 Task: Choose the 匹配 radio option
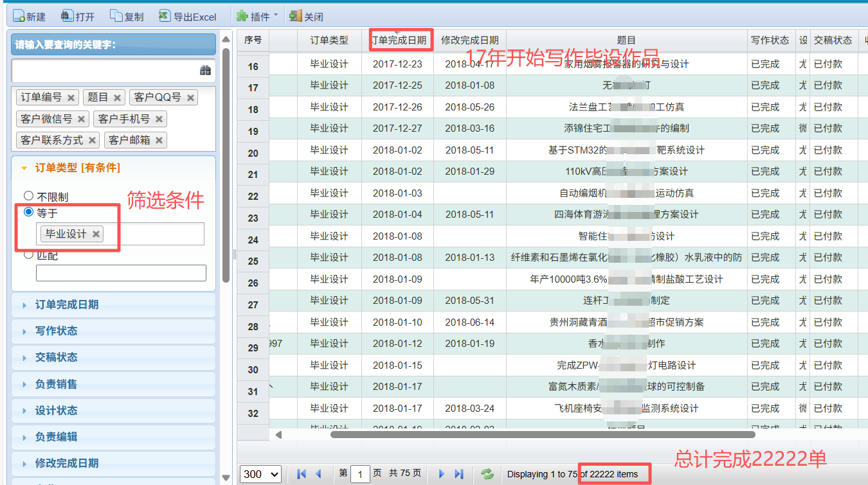(28, 255)
